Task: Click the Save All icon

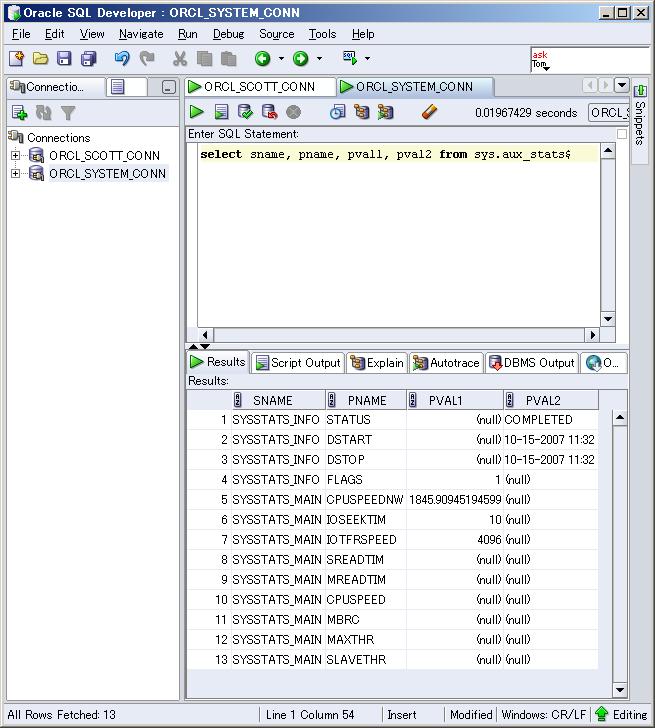Action: (x=88, y=58)
